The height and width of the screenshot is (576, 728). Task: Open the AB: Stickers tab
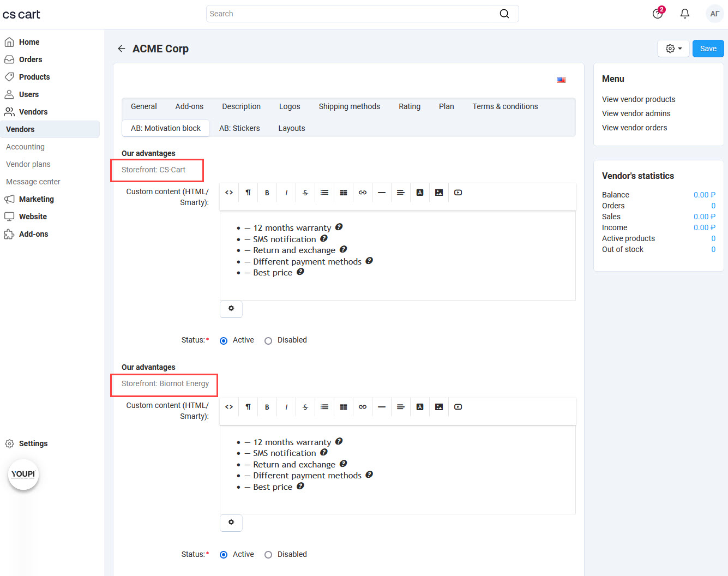(x=239, y=128)
